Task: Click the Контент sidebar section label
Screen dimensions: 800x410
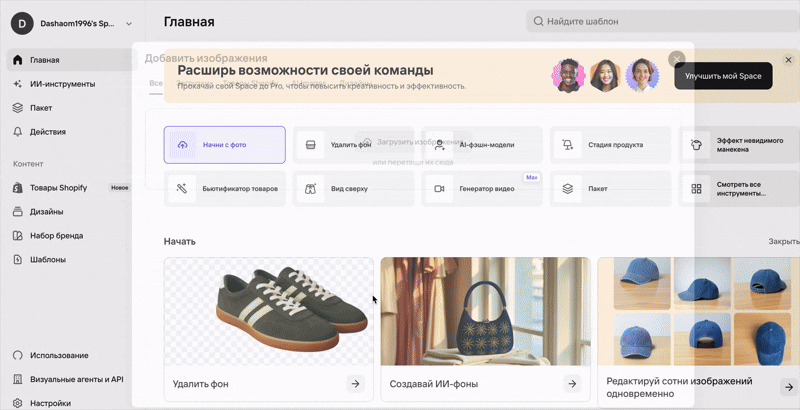Action: click(x=28, y=164)
